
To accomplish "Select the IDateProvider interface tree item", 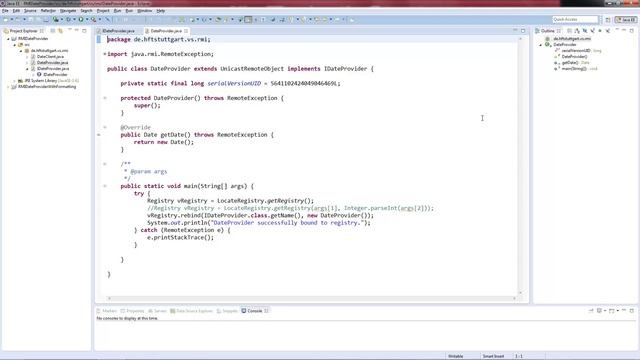I will [x=55, y=75].
